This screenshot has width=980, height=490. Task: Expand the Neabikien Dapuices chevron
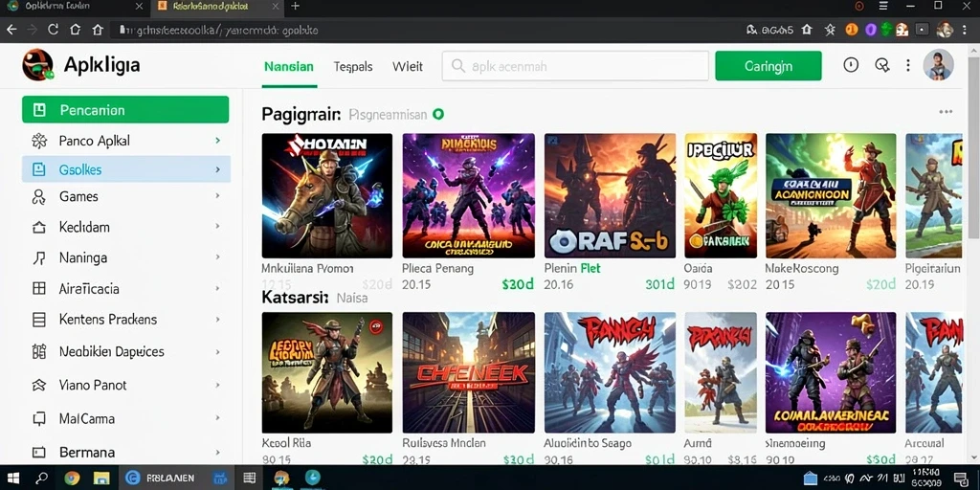tap(217, 352)
